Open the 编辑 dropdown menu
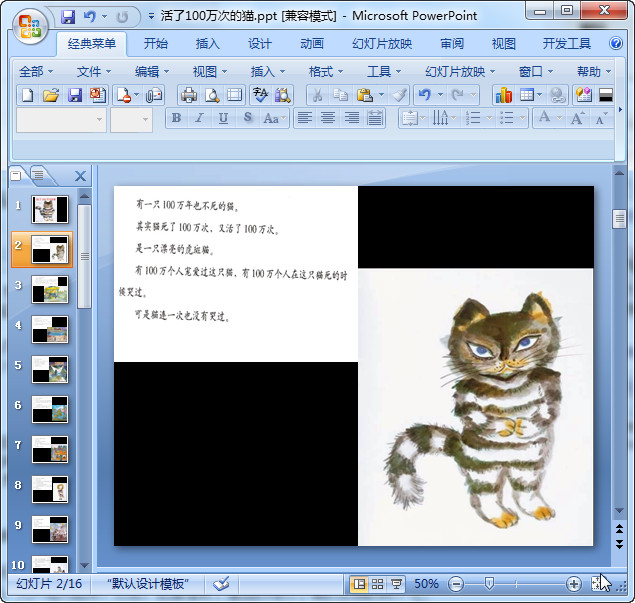 (151, 72)
